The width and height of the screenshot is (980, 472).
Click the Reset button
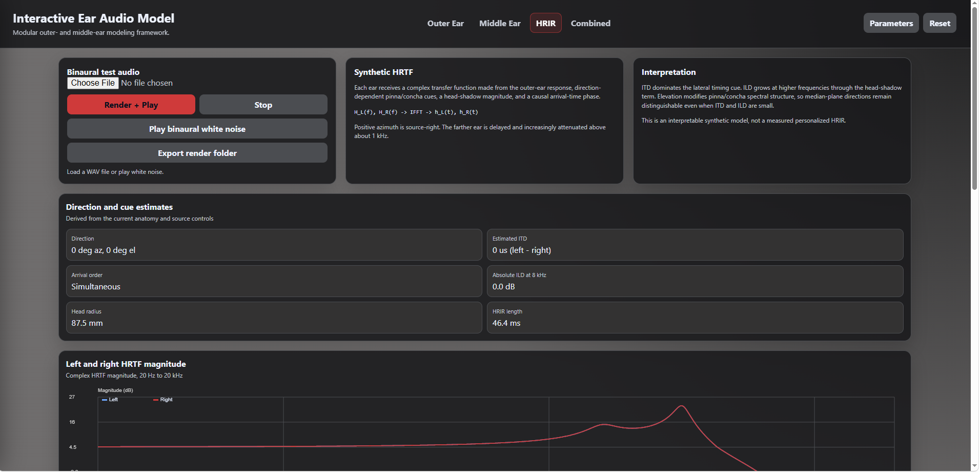tap(940, 23)
